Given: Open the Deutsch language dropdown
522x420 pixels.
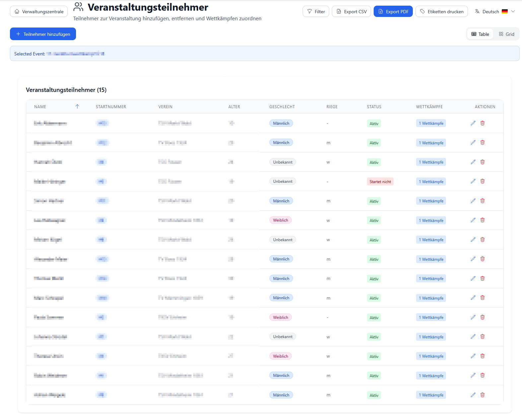Looking at the screenshot, I should 495,12.
